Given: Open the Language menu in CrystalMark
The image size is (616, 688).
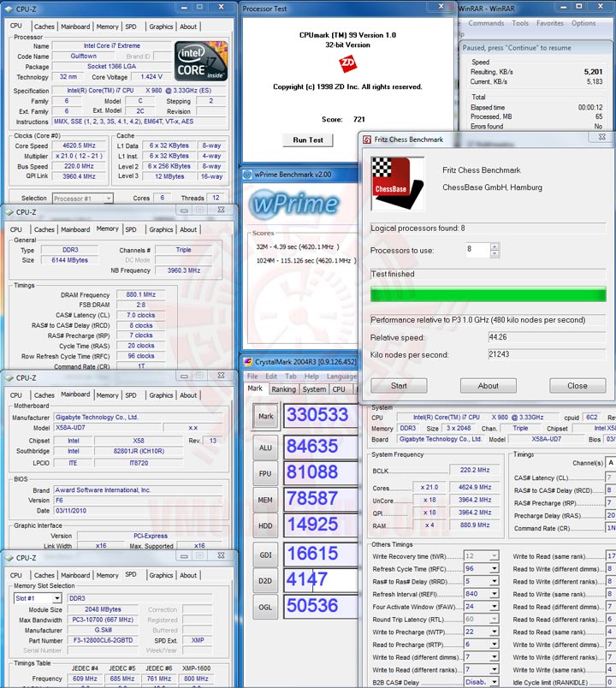Looking at the screenshot, I should coord(341,377).
